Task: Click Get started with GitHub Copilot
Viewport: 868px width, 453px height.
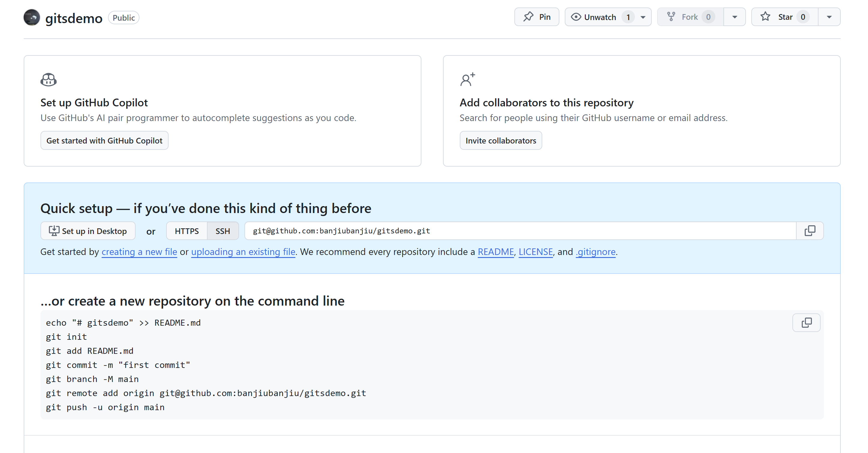Action: 104,141
